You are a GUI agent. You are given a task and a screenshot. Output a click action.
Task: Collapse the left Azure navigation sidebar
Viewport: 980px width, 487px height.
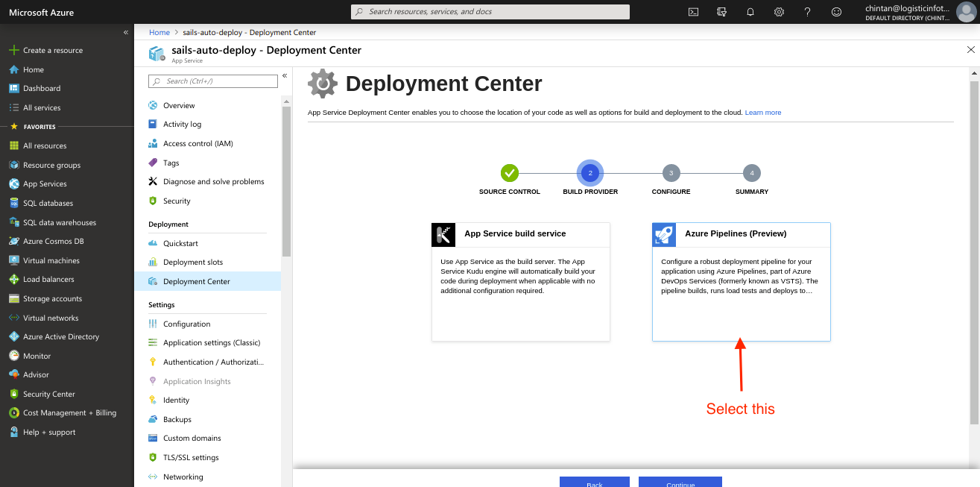pos(126,32)
